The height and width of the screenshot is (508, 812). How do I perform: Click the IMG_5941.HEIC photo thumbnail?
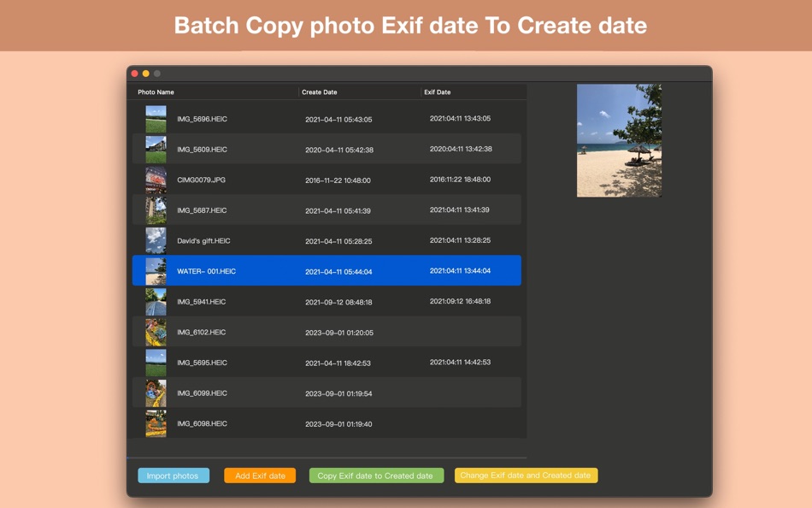156,301
